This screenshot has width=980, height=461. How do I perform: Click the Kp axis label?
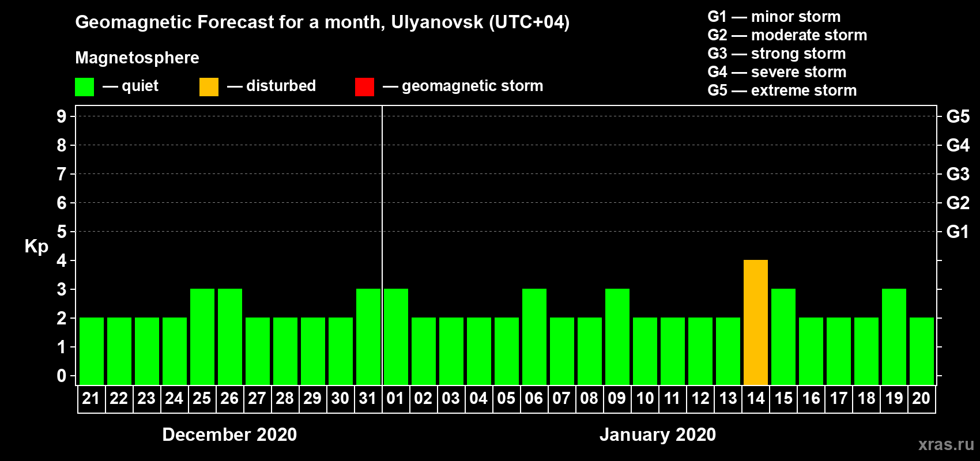click(x=36, y=247)
